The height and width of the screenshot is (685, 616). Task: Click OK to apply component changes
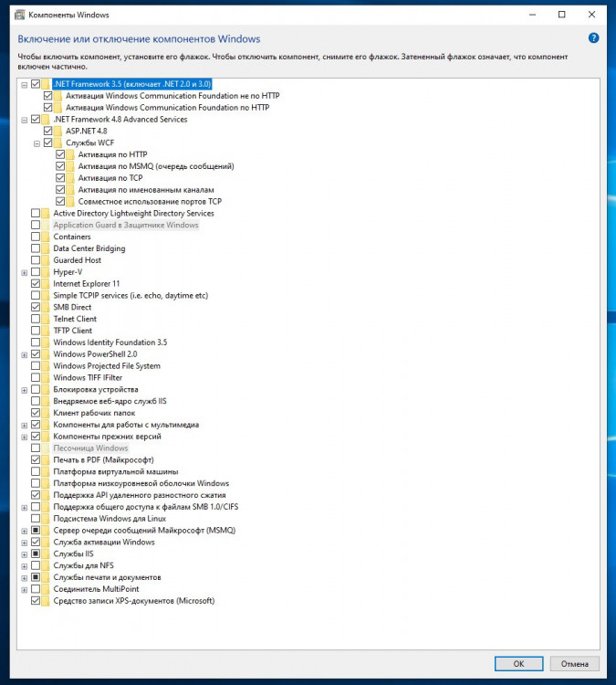click(518, 664)
